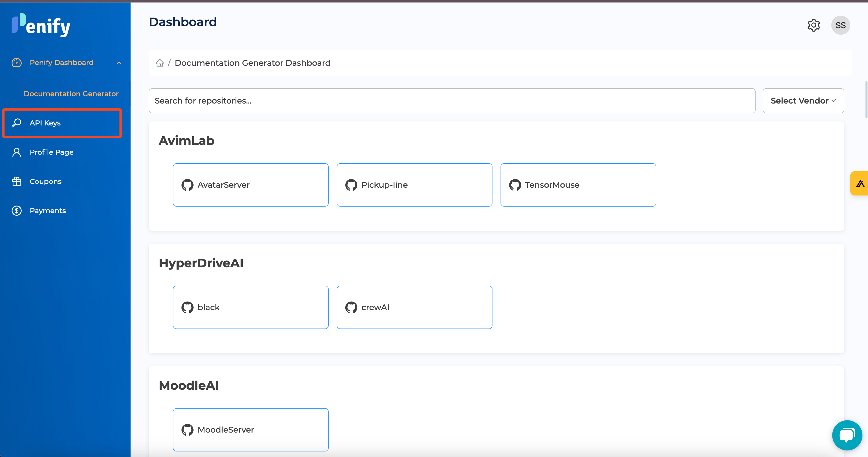Viewport: 868px width, 457px height.
Task: Click the yellow tab on the right edge
Action: pyautogui.click(x=860, y=183)
